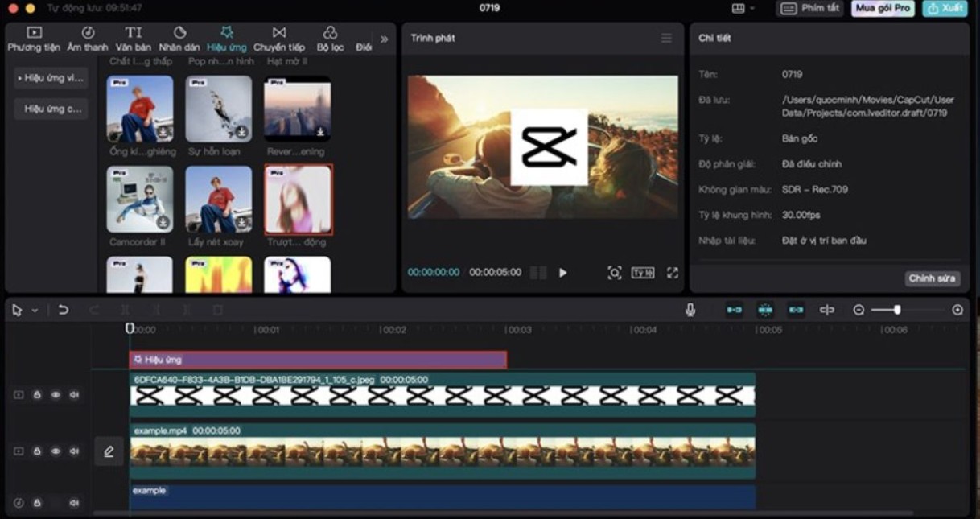This screenshot has height=519, width=980.
Task: Open the Văn bản text tab
Action: tap(134, 39)
